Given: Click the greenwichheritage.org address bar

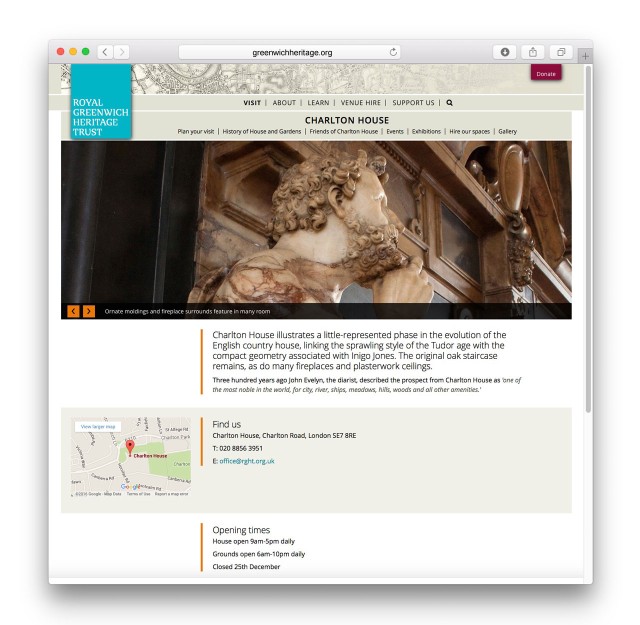Looking at the screenshot, I should point(291,52).
